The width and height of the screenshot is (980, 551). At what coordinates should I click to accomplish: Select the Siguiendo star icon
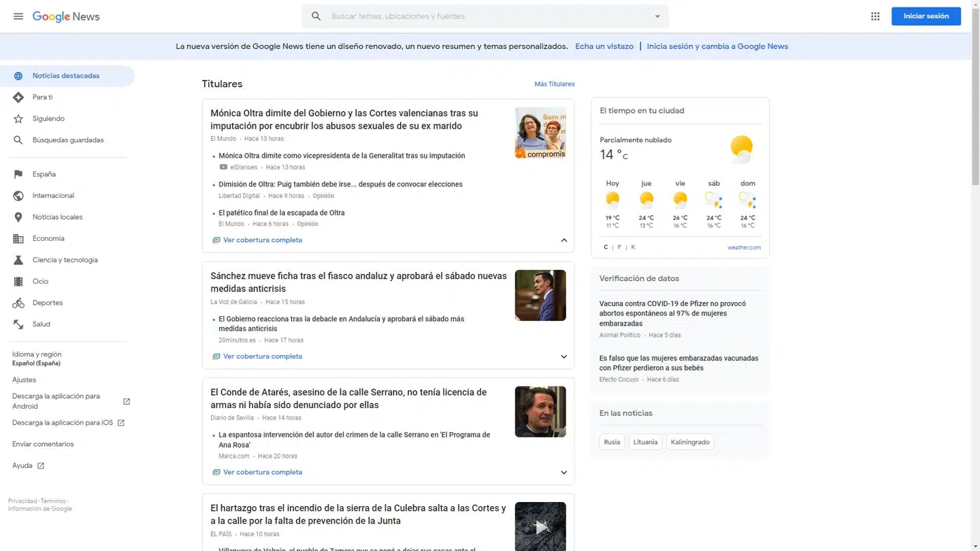tap(18, 118)
